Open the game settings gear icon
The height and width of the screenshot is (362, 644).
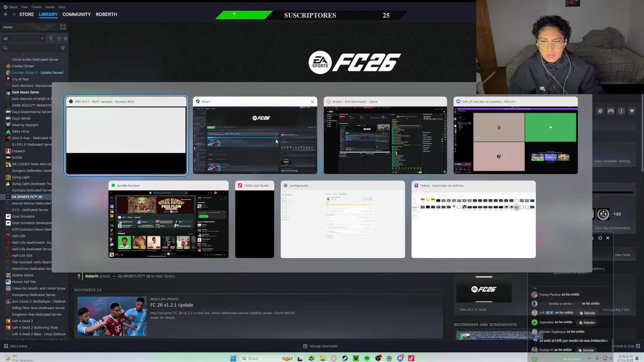(600, 111)
